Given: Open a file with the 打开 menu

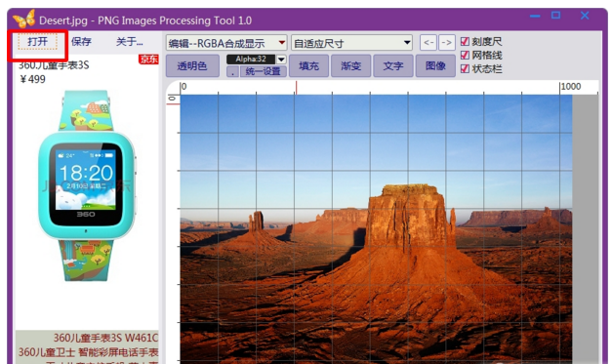Looking at the screenshot, I should click(37, 42).
